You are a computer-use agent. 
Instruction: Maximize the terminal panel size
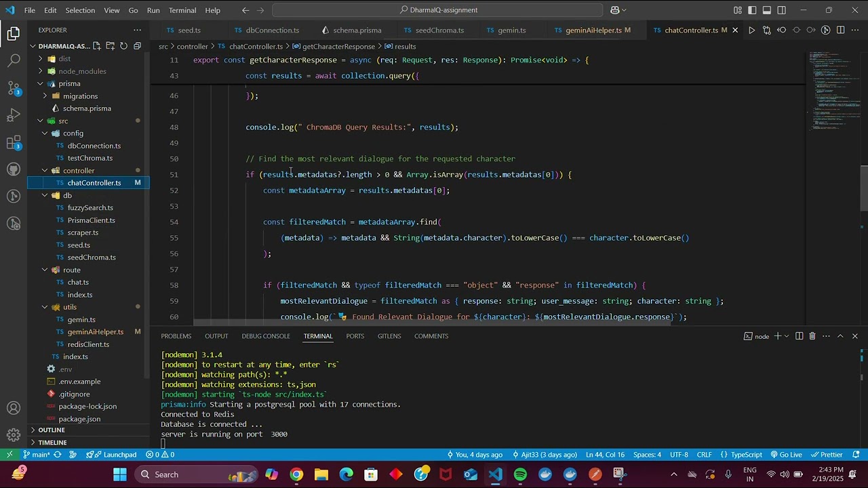[x=840, y=336]
